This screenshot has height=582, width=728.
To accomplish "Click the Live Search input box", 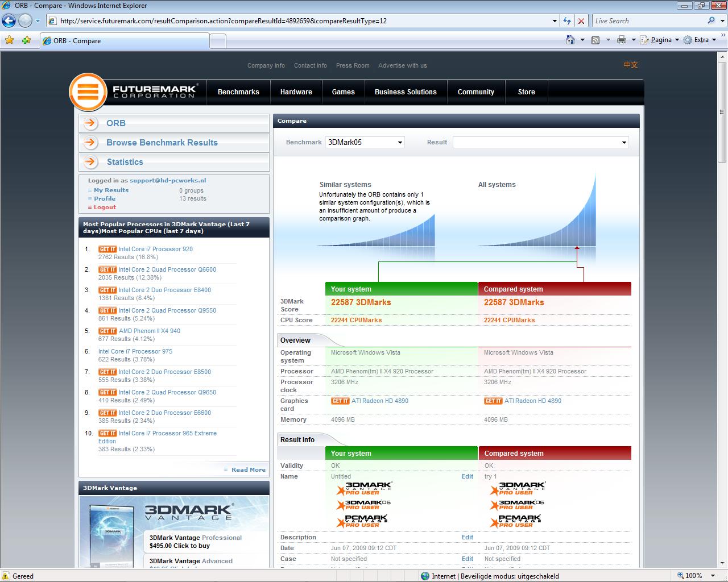I will pos(648,21).
